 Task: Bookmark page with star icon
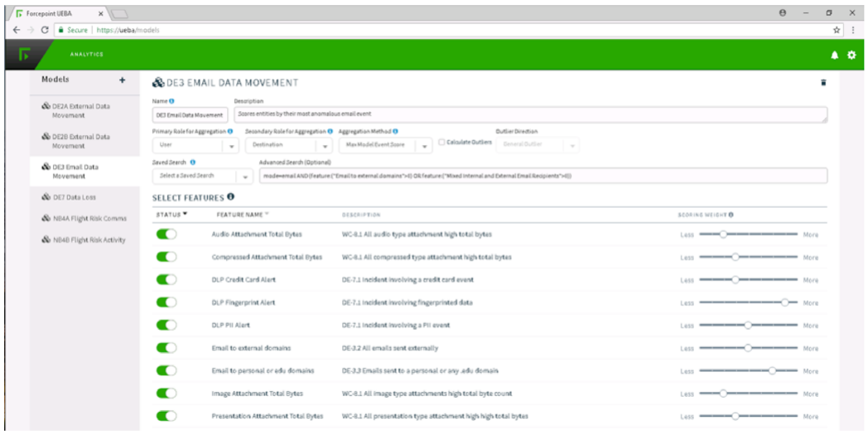(837, 30)
